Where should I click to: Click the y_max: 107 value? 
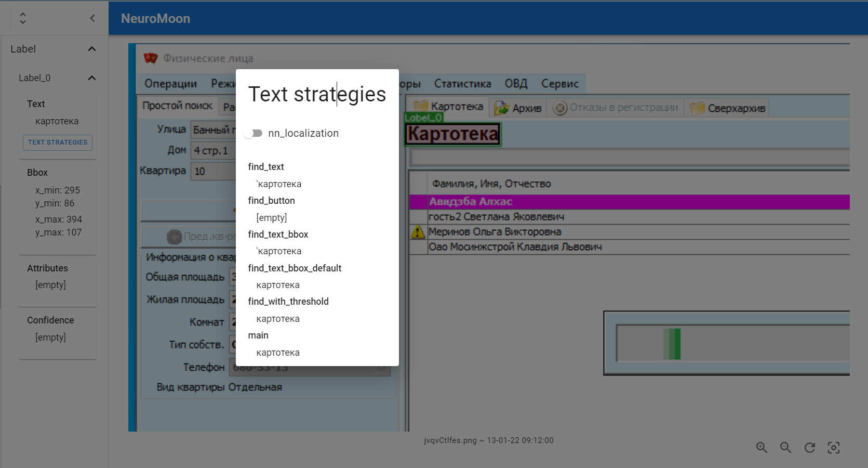58,232
